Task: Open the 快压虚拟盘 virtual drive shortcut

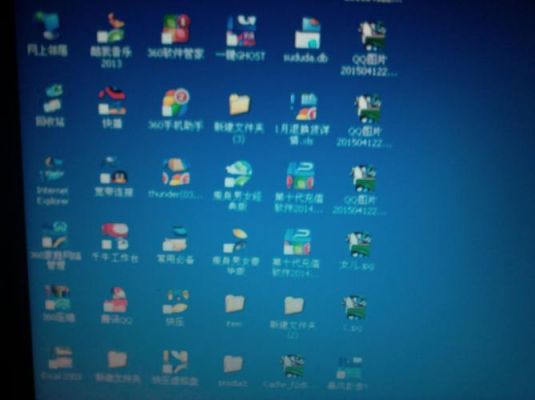Action: point(175,367)
